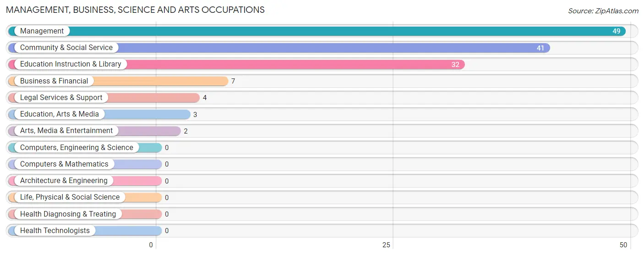Select the Community & Social Service bar
The height and width of the screenshot is (256, 644).
pyautogui.click(x=279, y=48)
